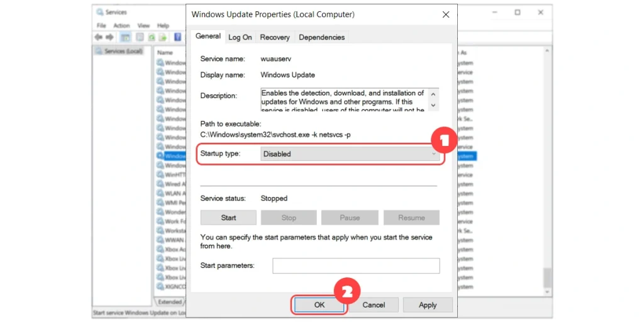Select the WinHTT service row name
Viewport: 644px width, 322px height.
point(175,174)
